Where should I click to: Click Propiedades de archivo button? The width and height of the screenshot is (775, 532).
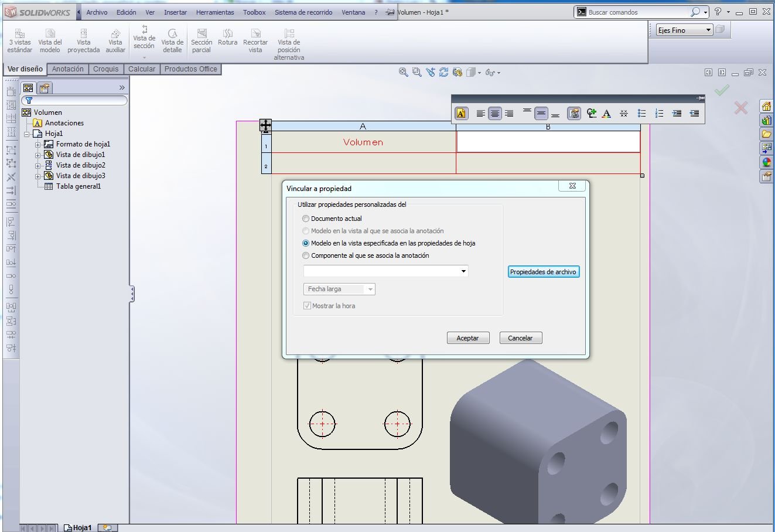tap(544, 272)
